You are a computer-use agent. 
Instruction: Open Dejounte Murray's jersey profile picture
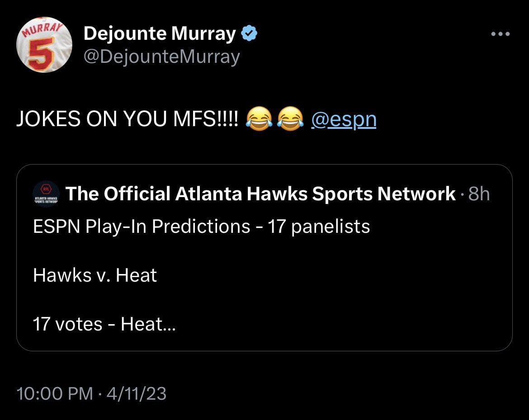pos(44,45)
